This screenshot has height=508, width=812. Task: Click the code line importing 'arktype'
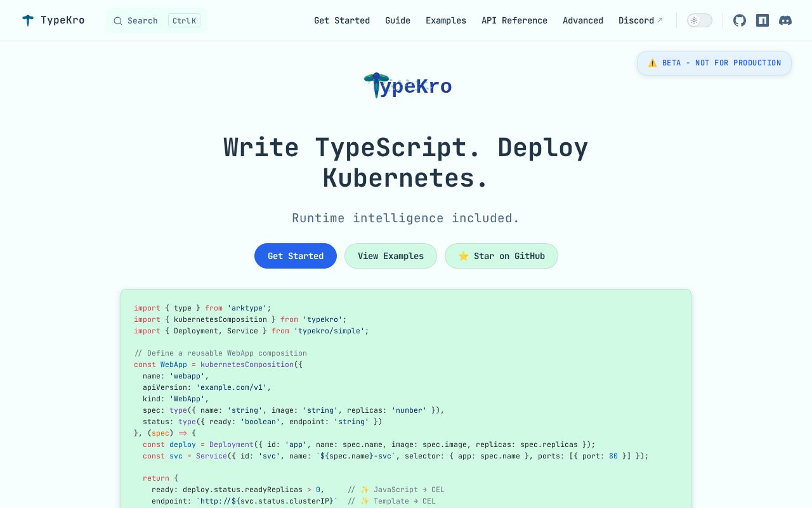click(202, 308)
